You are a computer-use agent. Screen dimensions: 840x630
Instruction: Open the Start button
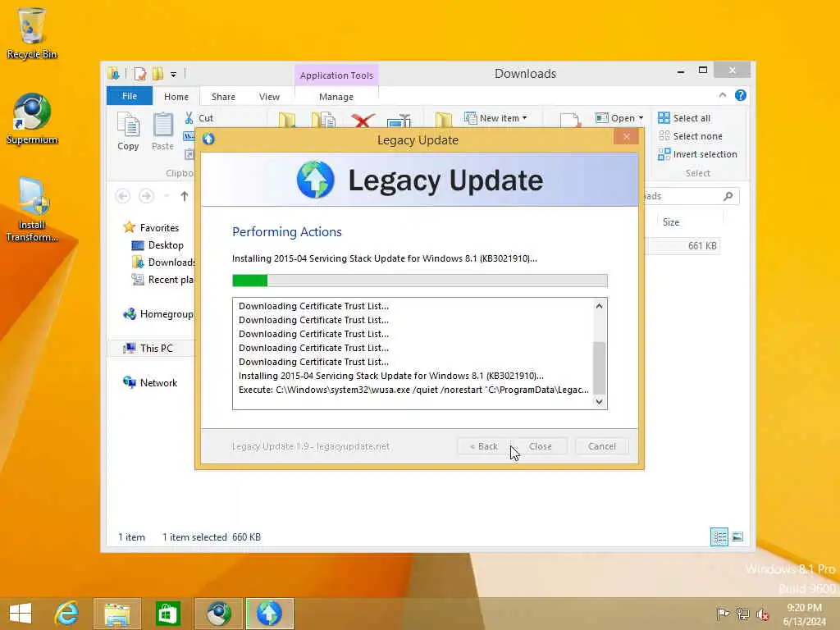click(x=21, y=614)
